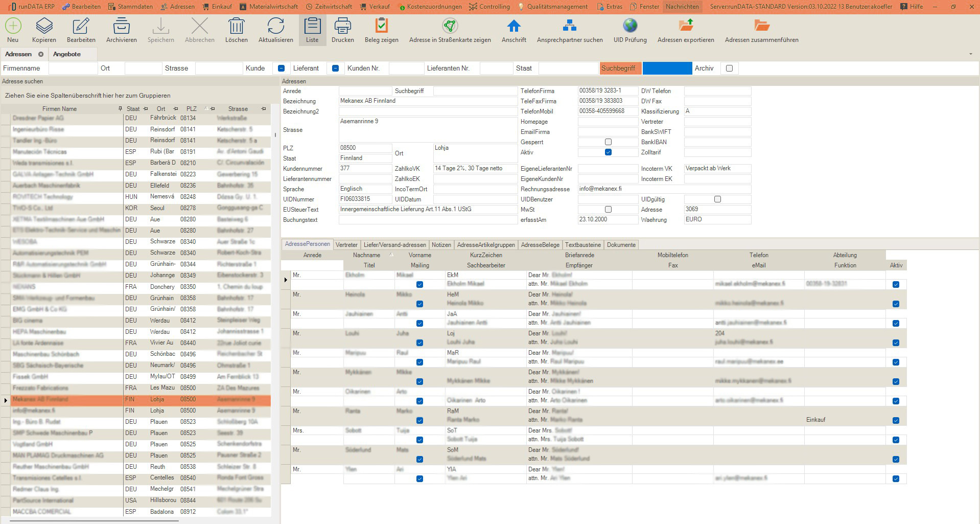Open the PLZ column filter pin
Image resolution: width=980 pixels, height=524 pixels.
pos(213,109)
